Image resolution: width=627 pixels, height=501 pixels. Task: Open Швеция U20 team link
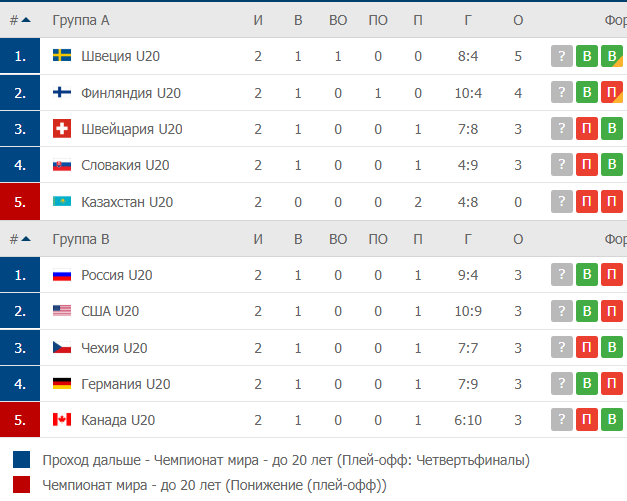pyautogui.click(x=120, y=56)
